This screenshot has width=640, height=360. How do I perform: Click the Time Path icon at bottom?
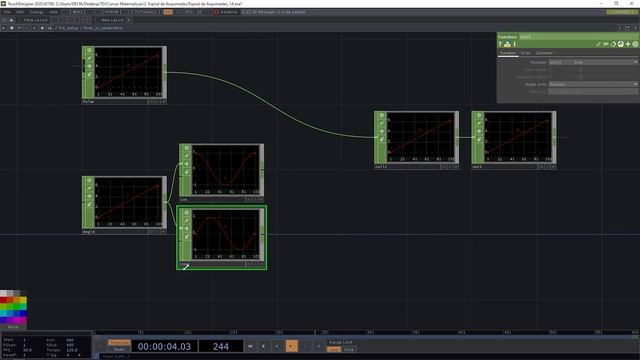coord(96,356)
